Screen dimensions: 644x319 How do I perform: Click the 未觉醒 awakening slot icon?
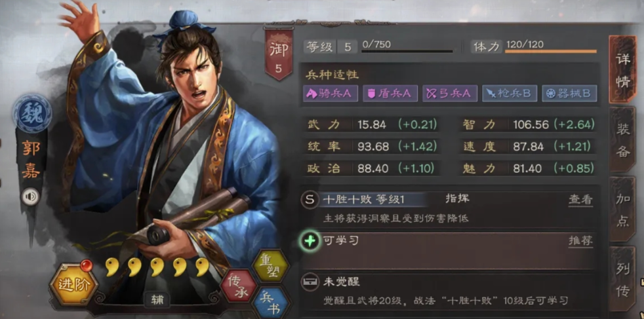click(x=310, y=282)
